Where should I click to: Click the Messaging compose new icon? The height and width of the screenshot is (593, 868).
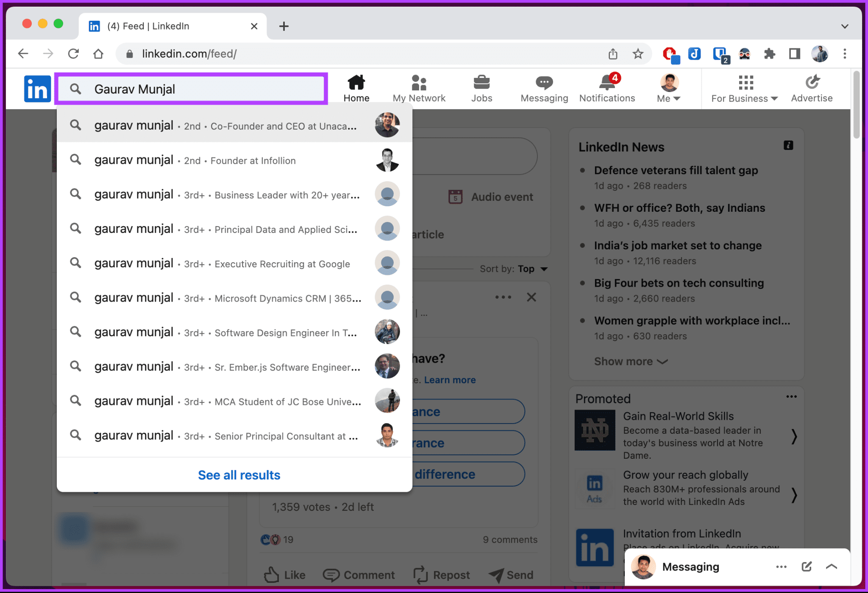(x=808, y=567)
